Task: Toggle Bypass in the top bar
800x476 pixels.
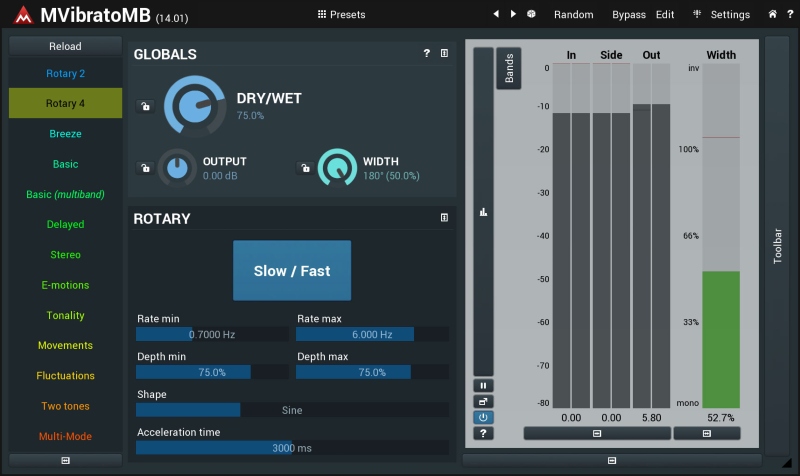Action: [629, 14]
